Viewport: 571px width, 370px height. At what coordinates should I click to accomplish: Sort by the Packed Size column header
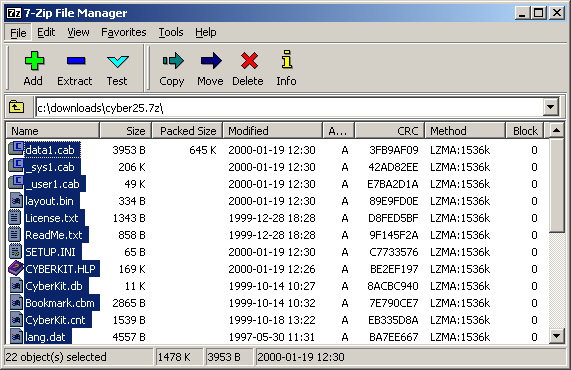click(x=186, y=131)
